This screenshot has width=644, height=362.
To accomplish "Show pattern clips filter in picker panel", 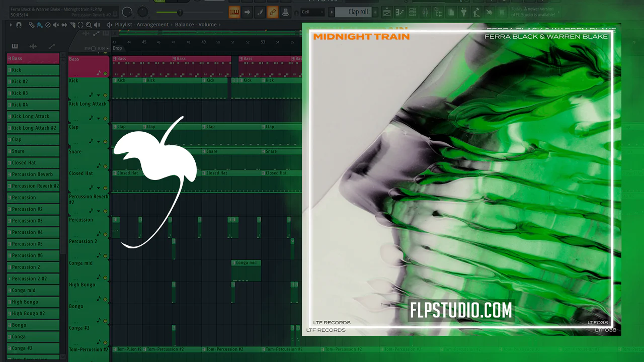I will (x=15, y=46).
